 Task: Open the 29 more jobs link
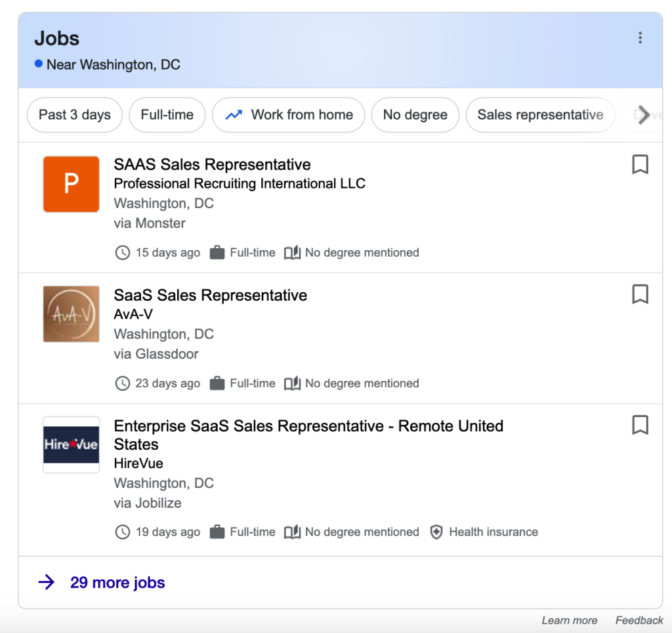[x=117, y=582]
